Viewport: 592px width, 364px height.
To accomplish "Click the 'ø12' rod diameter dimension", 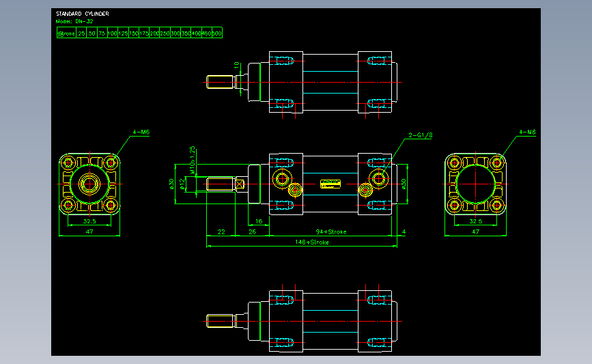I will pyautogui.click(x=182, y=184).
